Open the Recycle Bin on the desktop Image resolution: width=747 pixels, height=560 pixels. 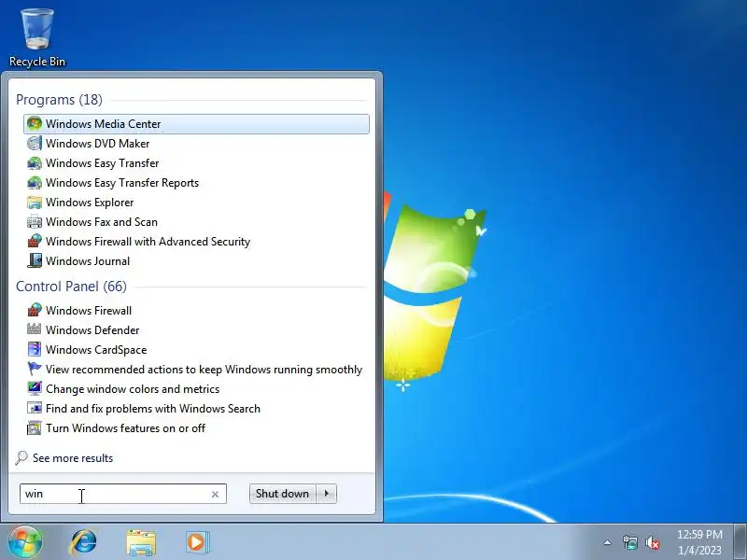[x=37, y=37]
